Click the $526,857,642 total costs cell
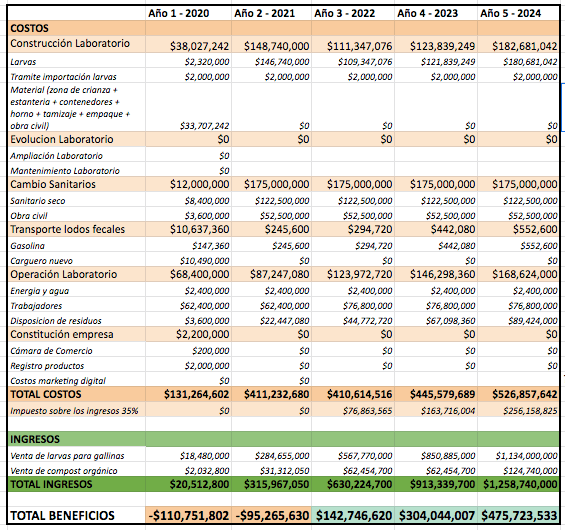The image size is (565, 530). (519, 394)
